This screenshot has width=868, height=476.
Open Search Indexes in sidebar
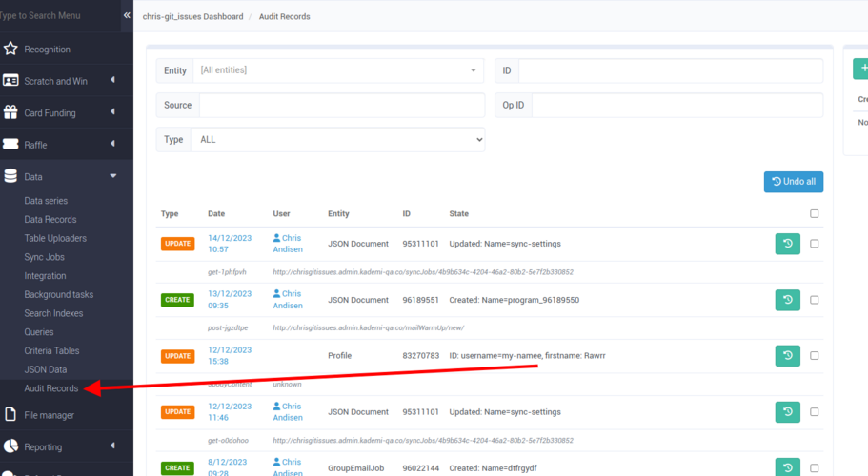point(53,313)
